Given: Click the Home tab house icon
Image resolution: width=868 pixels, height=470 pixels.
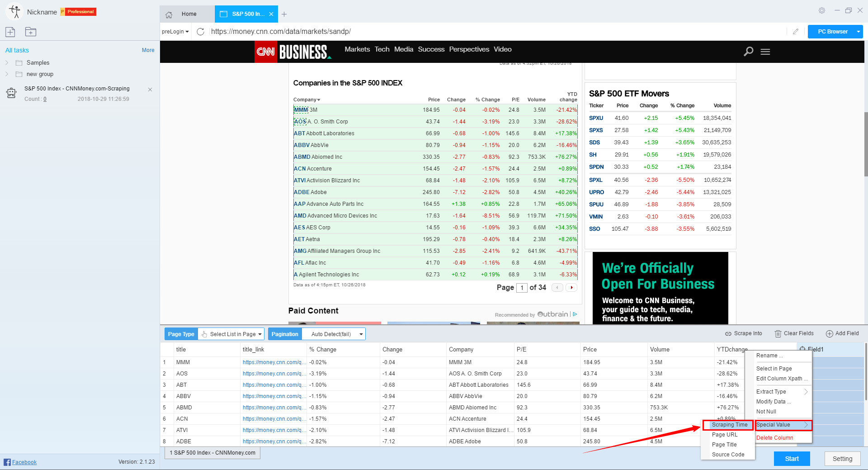Looking at the screenshot, I should [x=169, y=14].
